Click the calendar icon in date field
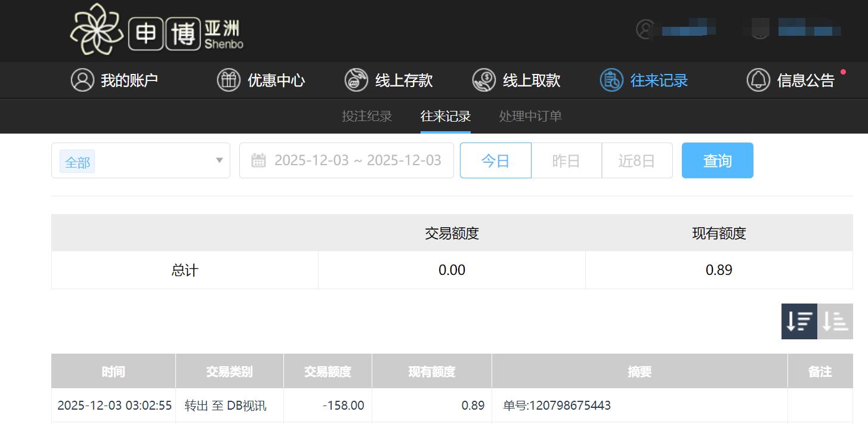The width and height of the screenshot is (868, 424). [x=258, y=160]
